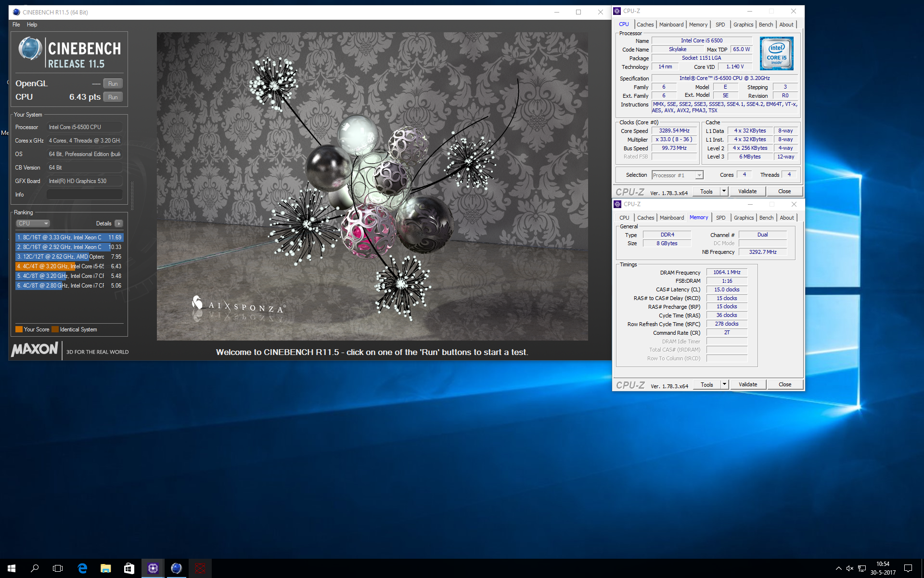The width and height of the screenshot is (924, 578).
Task: Switch to Graphics tab in upper CPU-Z window
Action: (743, 25)
